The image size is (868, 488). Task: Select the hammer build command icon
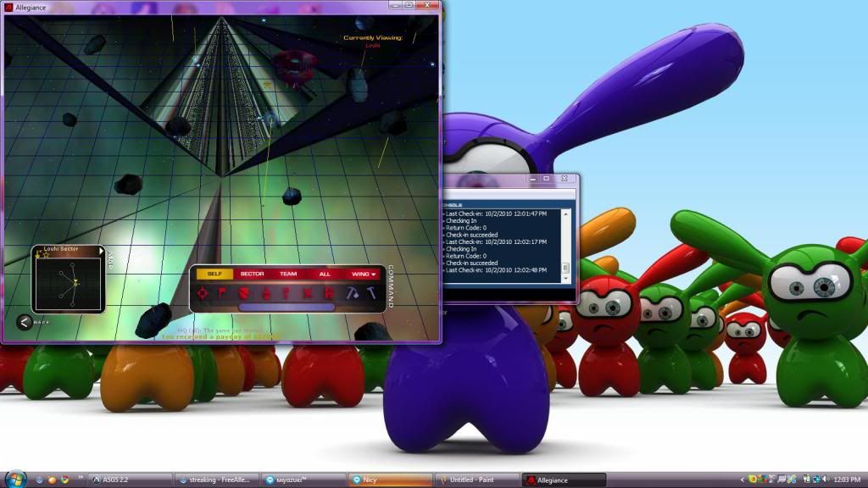tap(371, 293)
